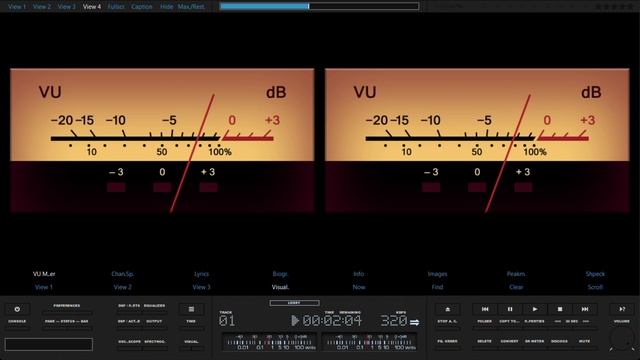
Task: Click the lower View 1 link
Action: pos(44,287)
